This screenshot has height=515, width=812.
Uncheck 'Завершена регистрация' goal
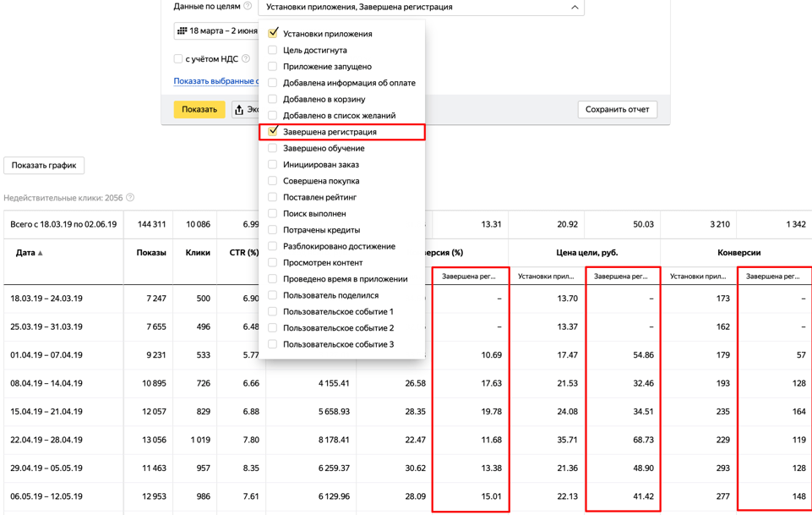click(x=273, y=132)
